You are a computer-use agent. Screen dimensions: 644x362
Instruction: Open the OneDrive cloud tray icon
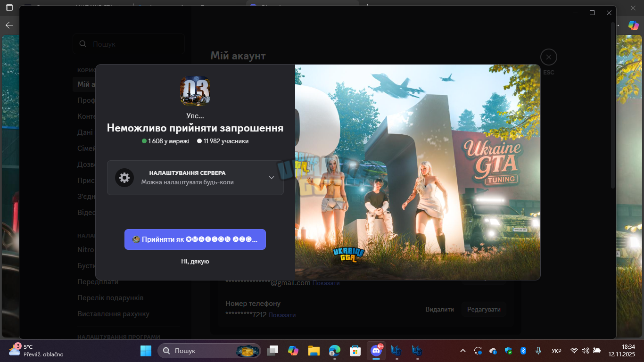pyautogui.click(x=493, y=351)
